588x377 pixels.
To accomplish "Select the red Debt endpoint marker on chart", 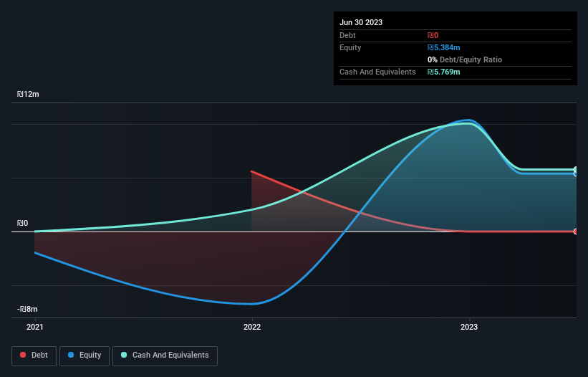I will pyautogui.click(x=576, y=232).
